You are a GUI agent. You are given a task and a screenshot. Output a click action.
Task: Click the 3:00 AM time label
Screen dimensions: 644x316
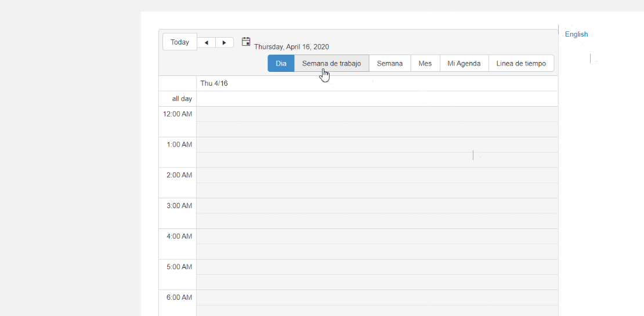(x=179, y=206)
